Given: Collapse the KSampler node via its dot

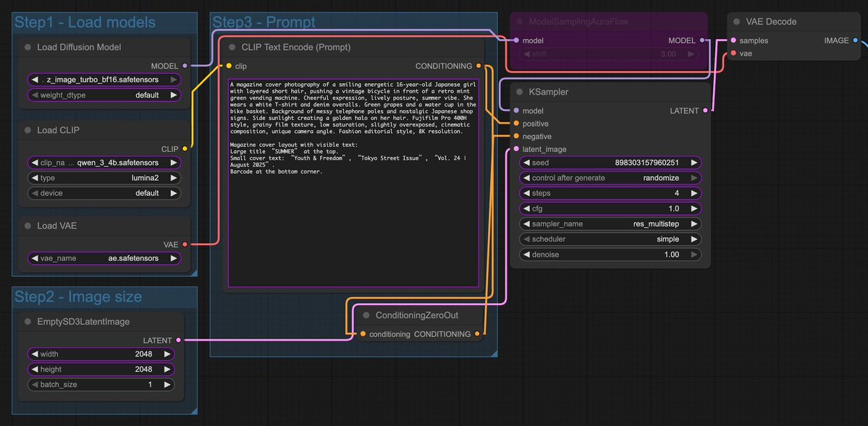Looking at the screenshot, I should (x=519, y=93).
